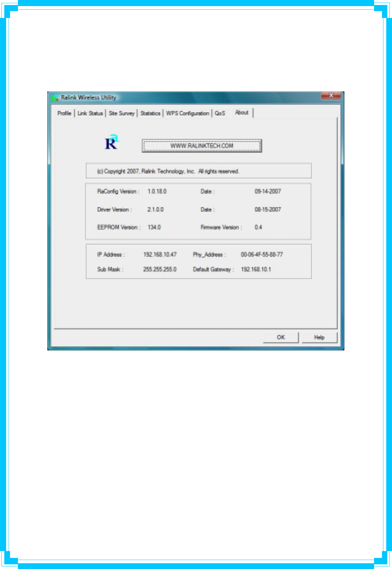Screen dimensions: 392x569
Task: Click the copyright notice text
Action: pos(168,171)
